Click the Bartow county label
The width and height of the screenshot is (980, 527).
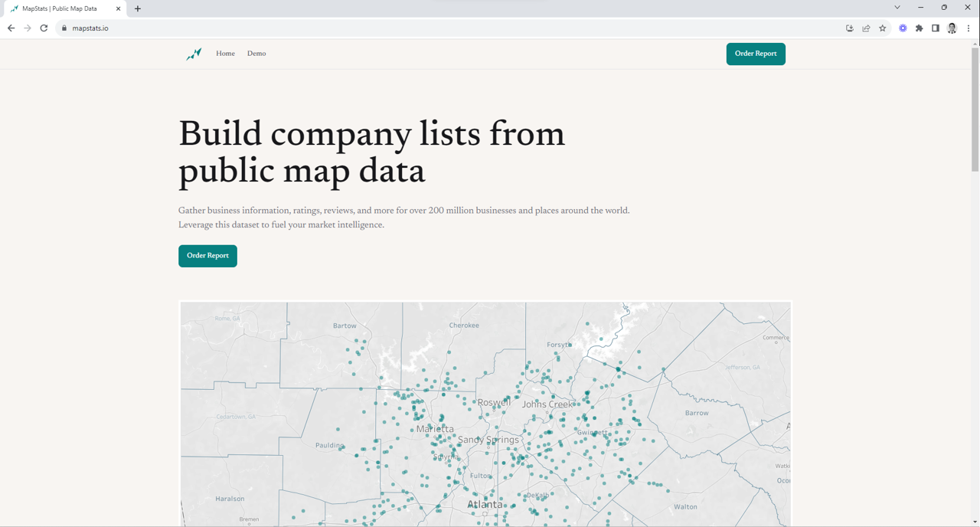pos(345,326)
